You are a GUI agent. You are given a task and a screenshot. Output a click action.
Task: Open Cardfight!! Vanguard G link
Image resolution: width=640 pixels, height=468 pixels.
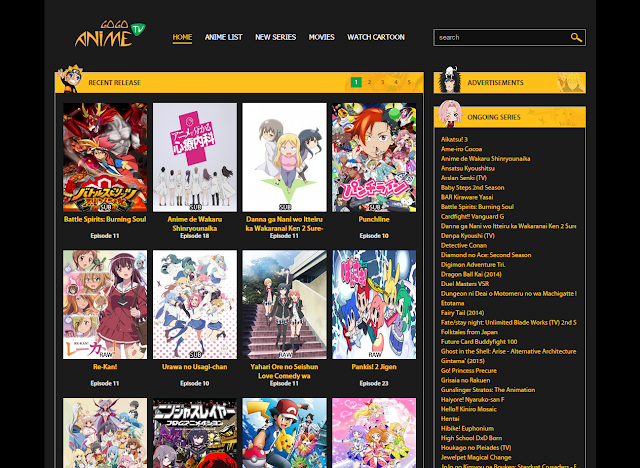click(472, 216)
